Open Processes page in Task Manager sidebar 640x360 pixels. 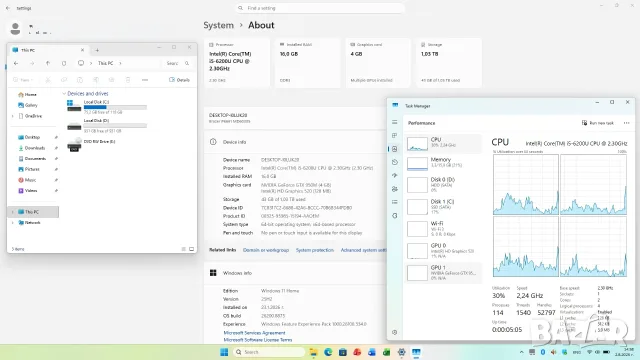coord(394,136)
